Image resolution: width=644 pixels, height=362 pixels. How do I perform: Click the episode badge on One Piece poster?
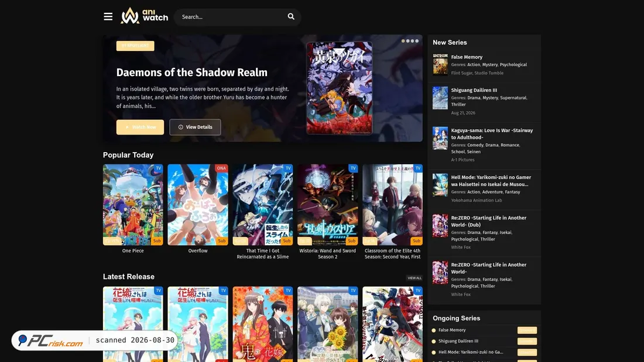(x=111, y=241)
